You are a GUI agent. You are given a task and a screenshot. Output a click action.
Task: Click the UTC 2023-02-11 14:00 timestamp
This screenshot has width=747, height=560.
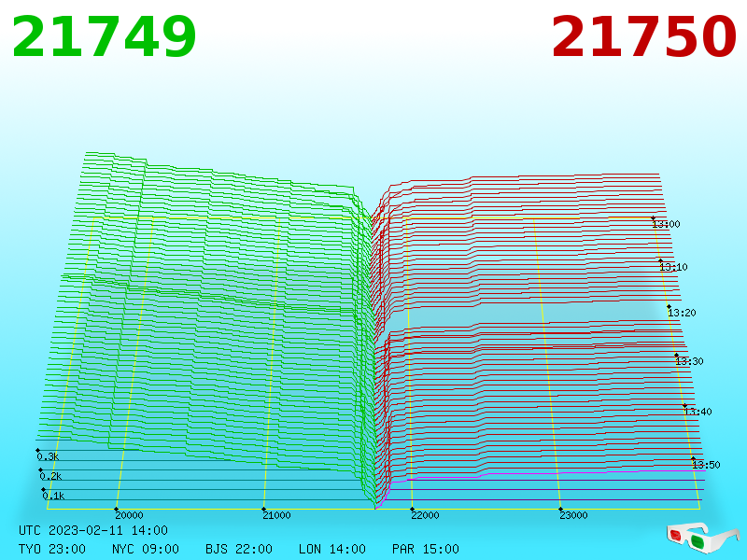93,530
